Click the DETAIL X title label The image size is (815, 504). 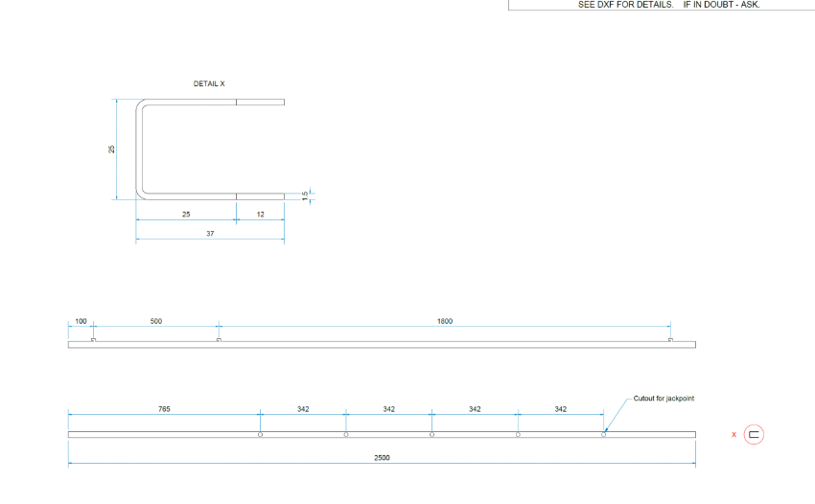point(209,83)
